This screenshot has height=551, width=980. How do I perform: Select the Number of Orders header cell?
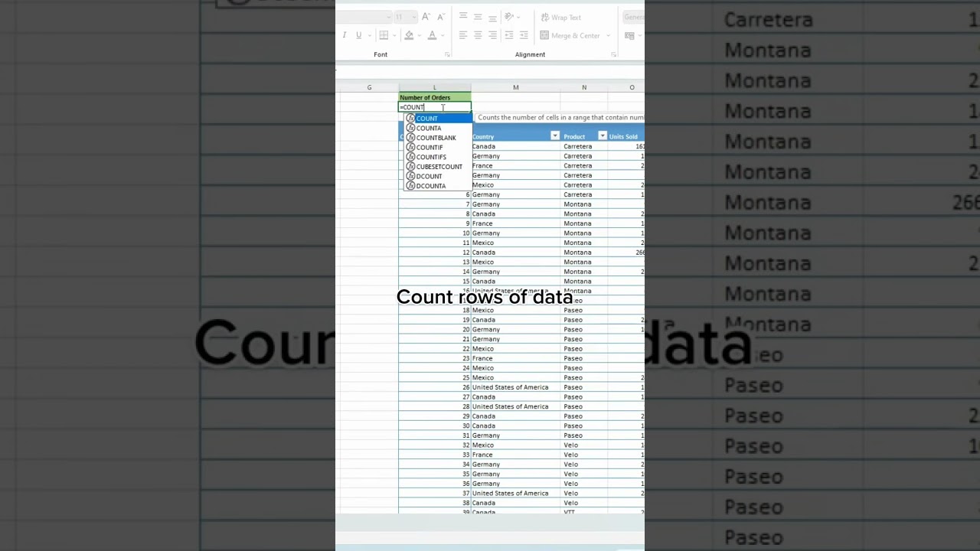pos(434,97)
